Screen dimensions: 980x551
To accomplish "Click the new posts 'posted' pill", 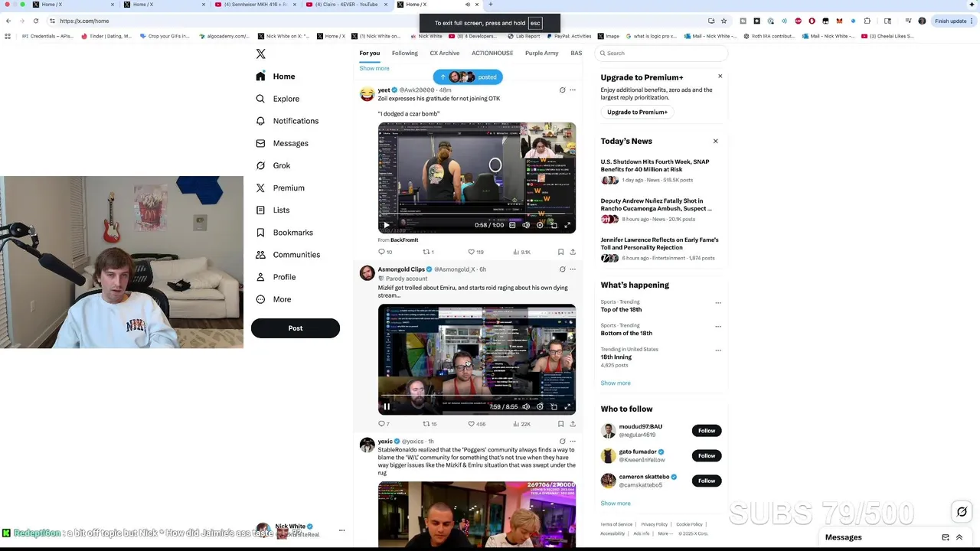I will coord(468,77).
